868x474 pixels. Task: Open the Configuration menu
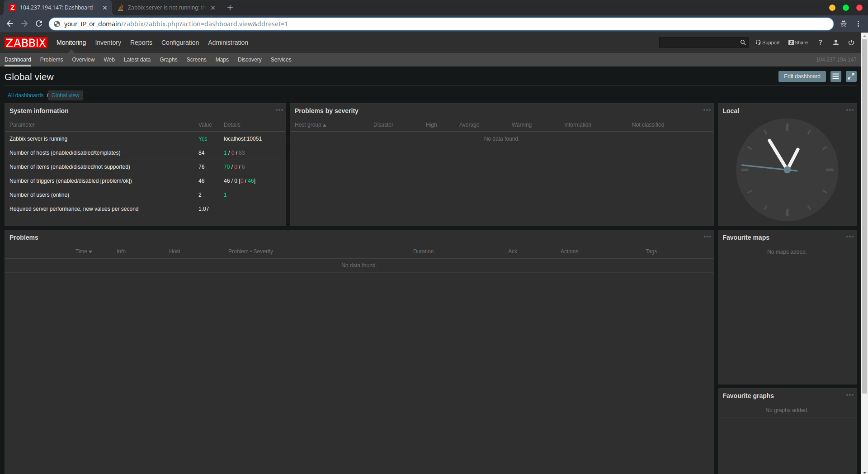[x=180, y=43]
